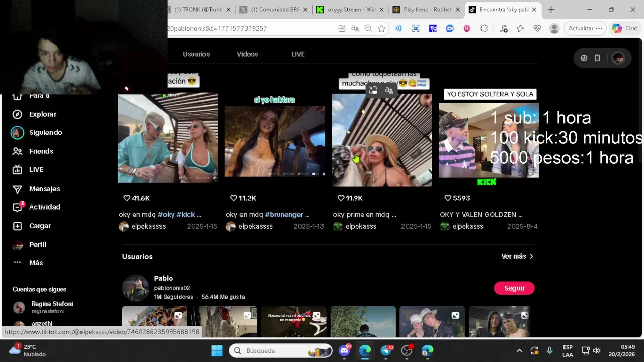Open 'YO ESTOY SOLTERA Y SOLA' video thumbnail
The width and height of the screenshot is (644, 362).
point(489,140)
